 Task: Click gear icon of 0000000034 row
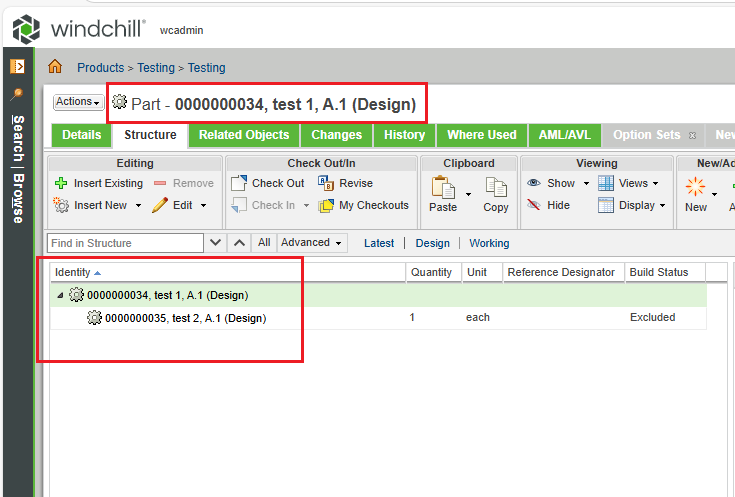(76, 295)
